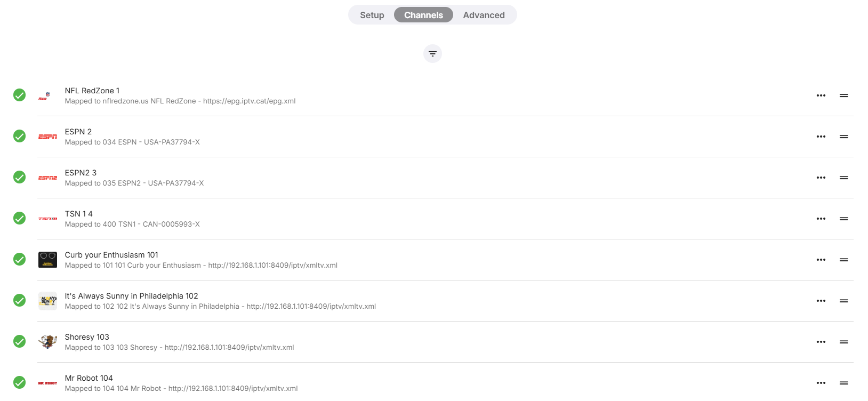Screen dimensions: 868x401
Task: Switch to the Advanced tab
Action: pyautogui.click(x=484, y=15)
